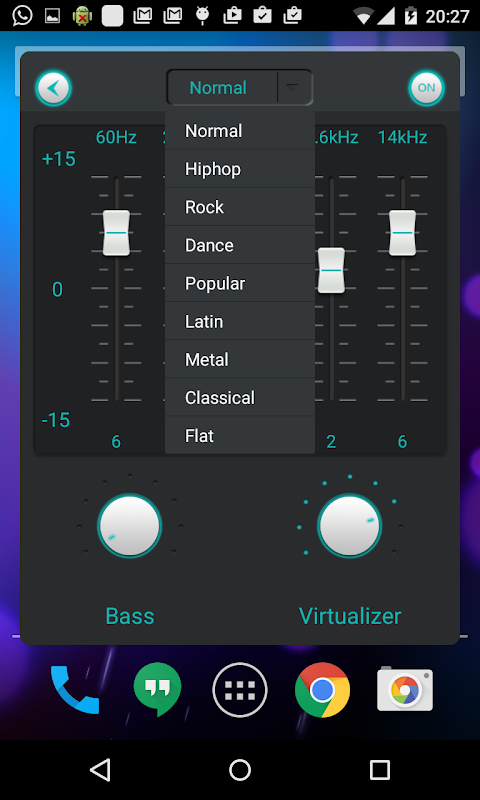Tap the back arrow icon in equalizer

(53, 88)
